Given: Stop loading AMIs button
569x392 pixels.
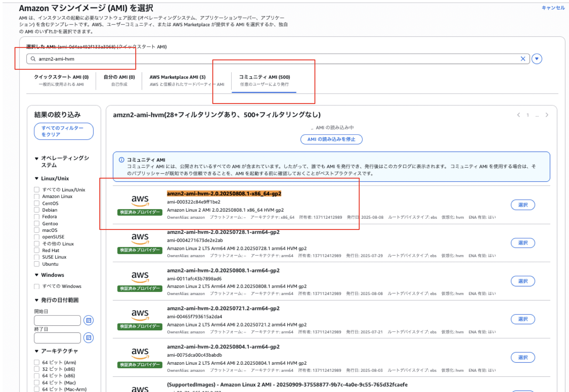Looking at the screenshot, I should pos(331,139).
